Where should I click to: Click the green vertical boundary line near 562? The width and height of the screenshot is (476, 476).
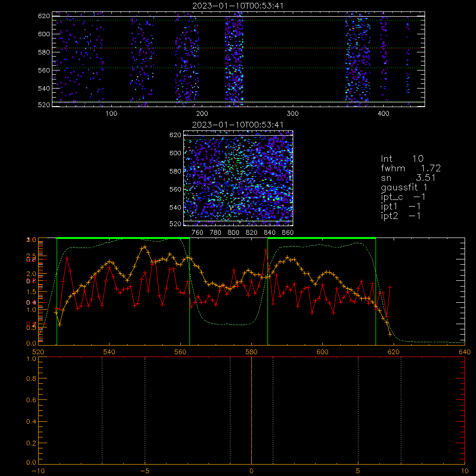click(x=190, y=292)
